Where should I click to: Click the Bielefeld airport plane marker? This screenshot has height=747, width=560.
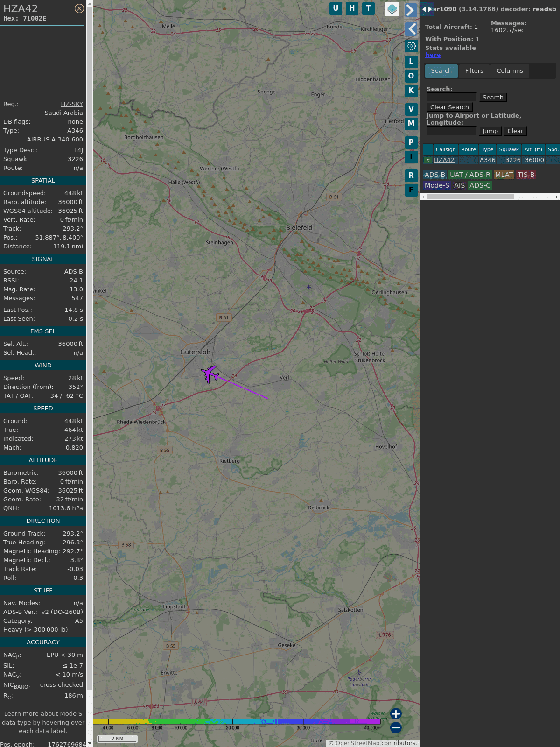tap(309, 287)
